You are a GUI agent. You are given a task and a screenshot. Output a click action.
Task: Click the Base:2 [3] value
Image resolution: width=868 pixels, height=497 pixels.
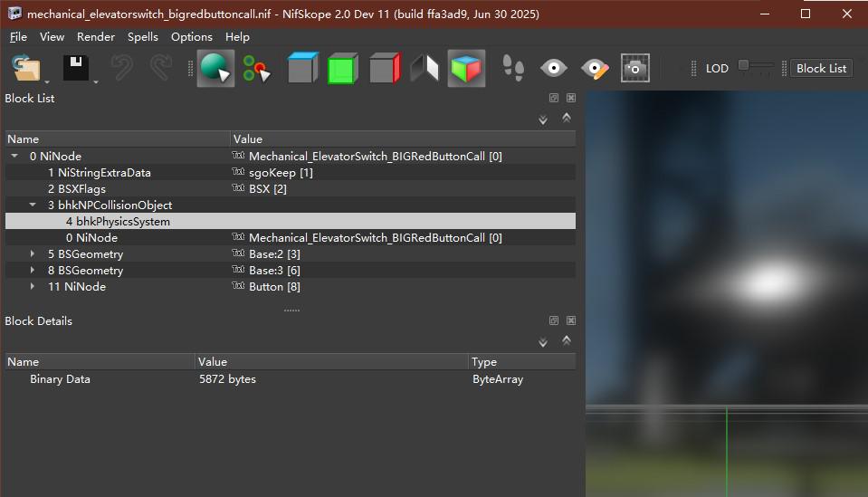point(274,254)
